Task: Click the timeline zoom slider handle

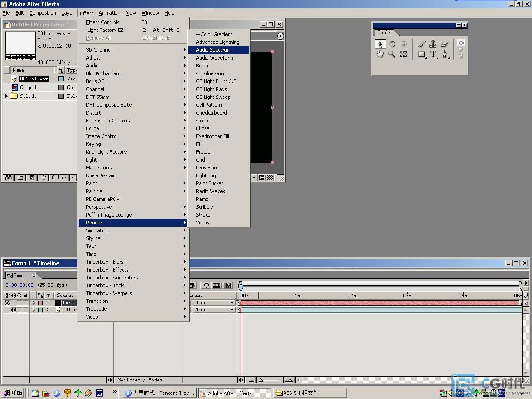Action: point(260,380)
